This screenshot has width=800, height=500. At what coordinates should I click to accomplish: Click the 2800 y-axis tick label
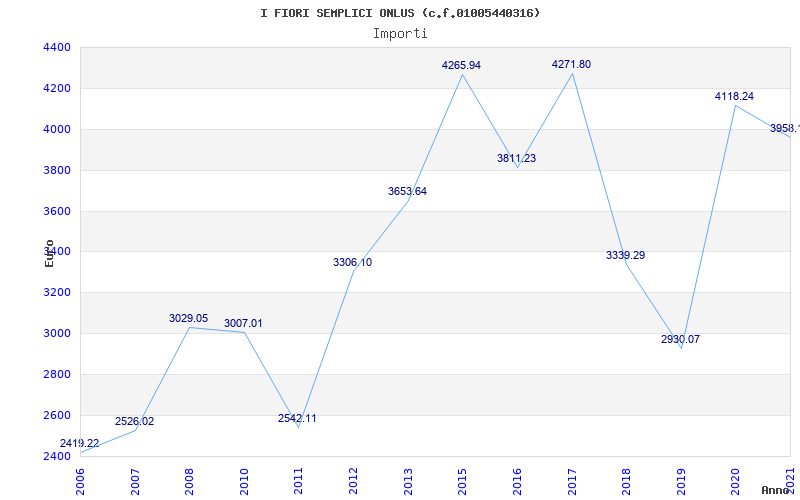point(55,374)
